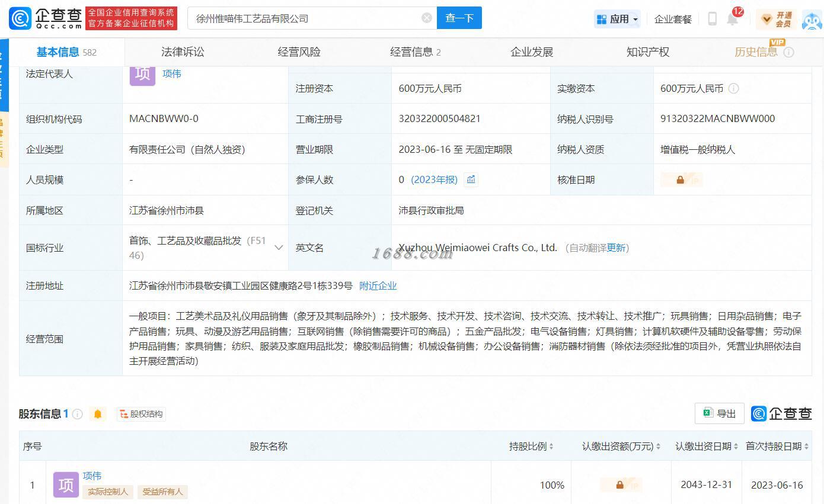Switch to 基本信息 tab

(66, 52)
